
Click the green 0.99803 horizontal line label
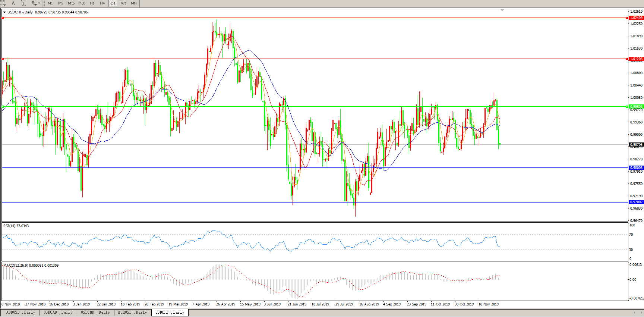pyautogui.click(x=636, y=107)
